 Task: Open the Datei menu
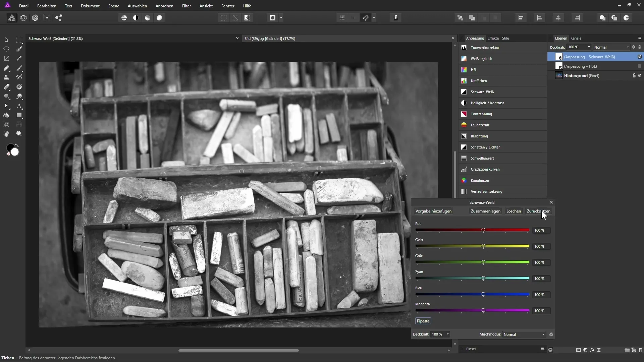point(24,6)
